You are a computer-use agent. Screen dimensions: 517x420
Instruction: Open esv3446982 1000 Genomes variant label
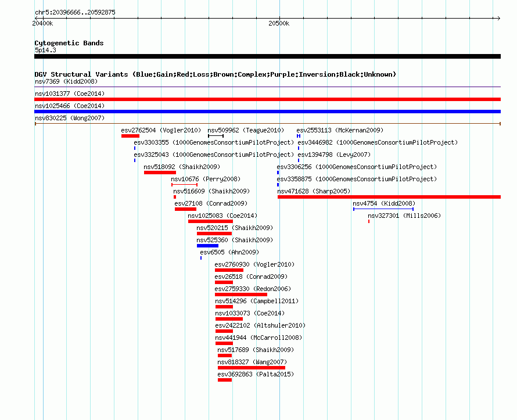point(378,142)
